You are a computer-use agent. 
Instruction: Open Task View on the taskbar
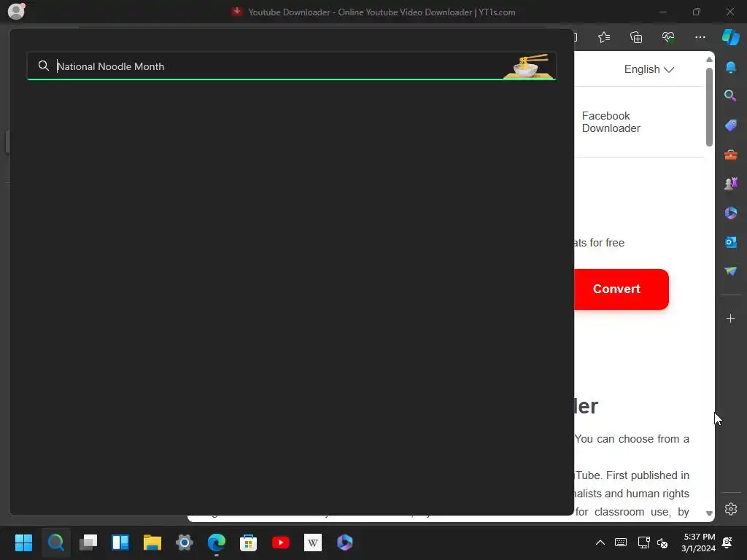point(88,542)
